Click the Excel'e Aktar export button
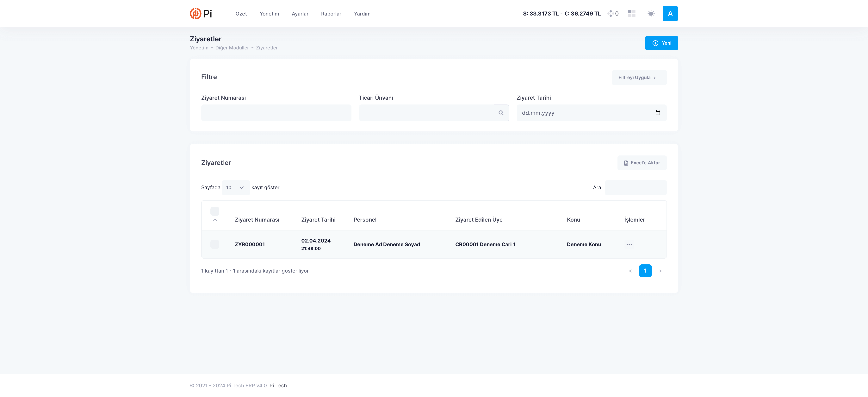868x397 pixels. click(642, 163)
